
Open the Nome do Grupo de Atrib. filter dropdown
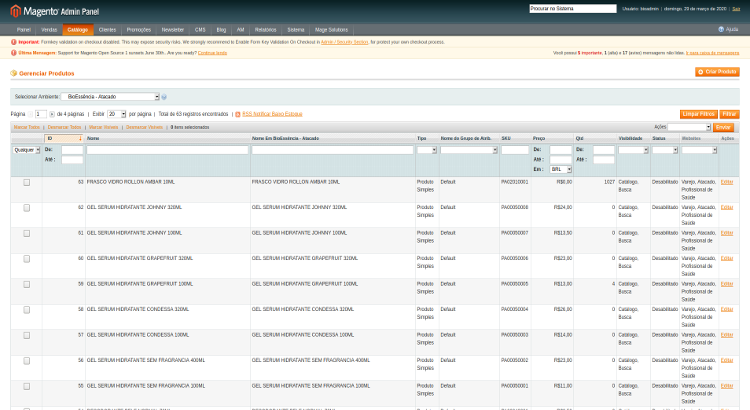[469, 150]
